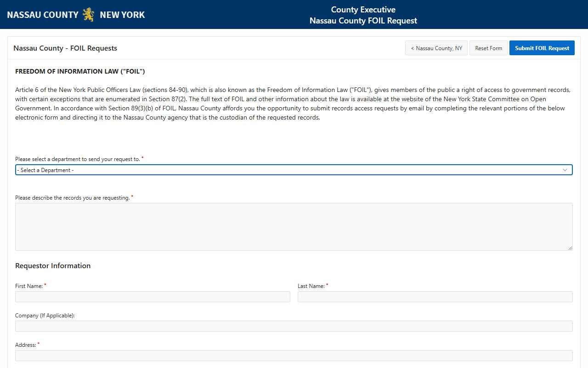Click the Requestor Information heading
This screenshot has height=368, width=588.
point(53,266)
